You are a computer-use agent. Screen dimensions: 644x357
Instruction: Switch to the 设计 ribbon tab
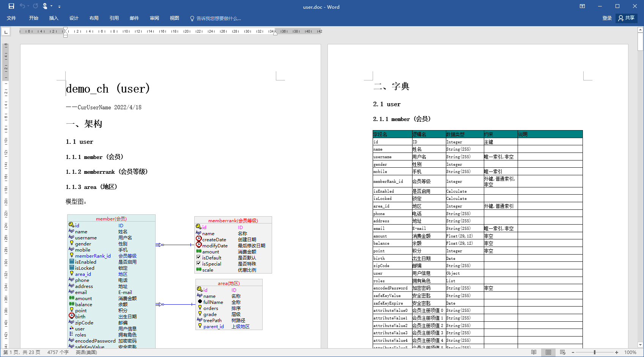(x=74, y=18)
